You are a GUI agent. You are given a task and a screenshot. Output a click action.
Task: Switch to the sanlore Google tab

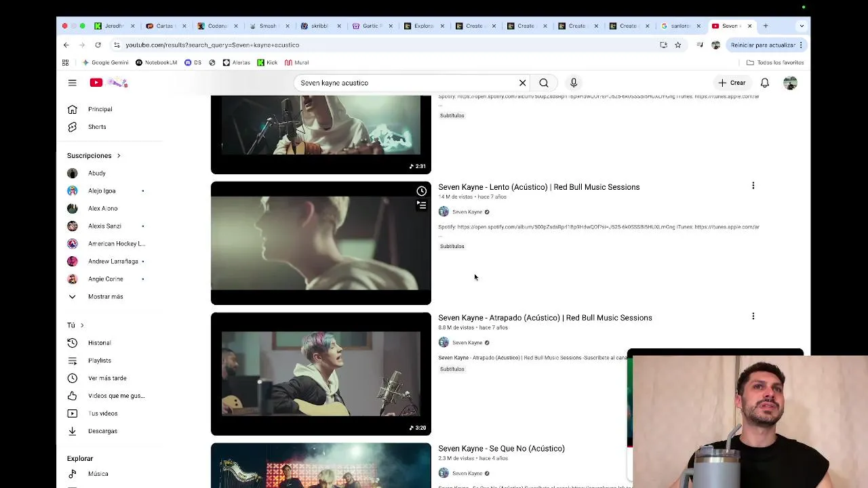point(680,26)
